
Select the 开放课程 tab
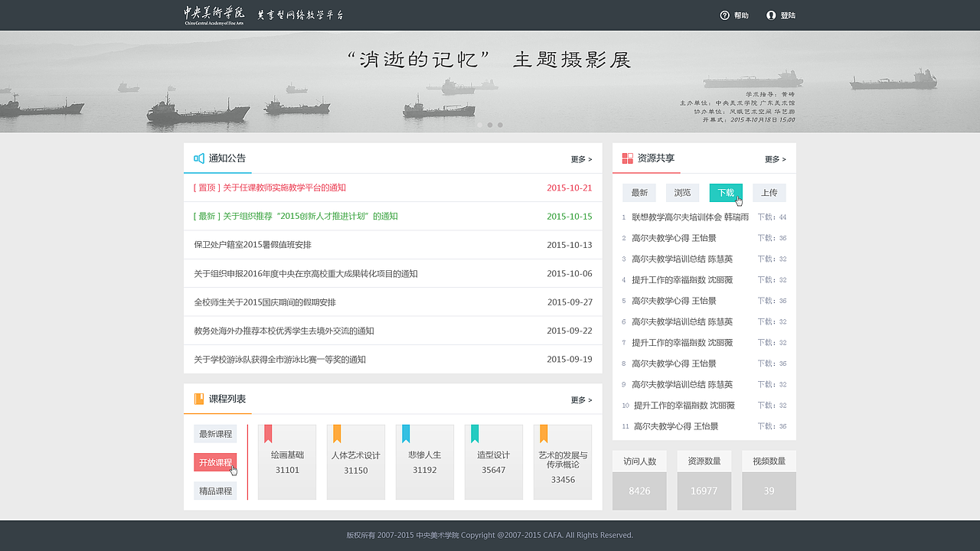[x=215, y=462]
